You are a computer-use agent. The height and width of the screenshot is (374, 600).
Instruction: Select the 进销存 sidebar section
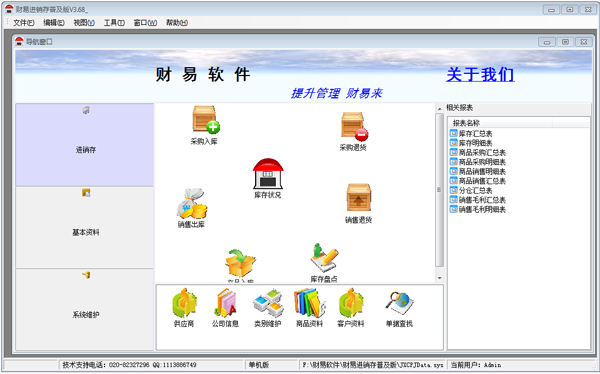tap(85, 145)
